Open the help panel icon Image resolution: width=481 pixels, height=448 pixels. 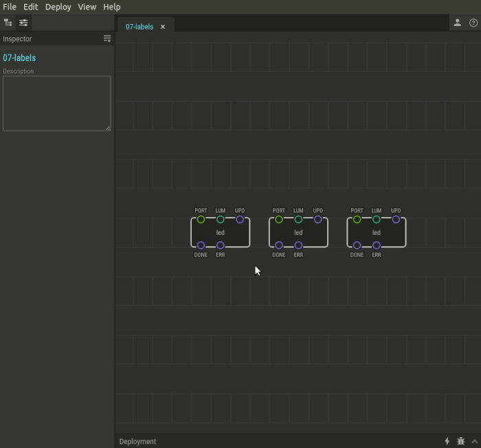pyautogui.click(x=473, y=23)
